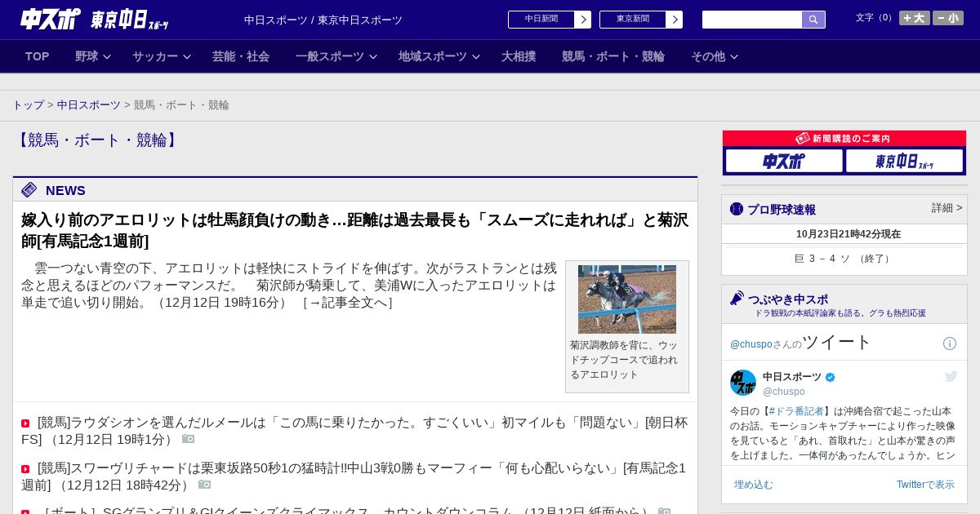Click つぶやき中スポ megaphone icon
The image size is (980, 514).
coord(737,299)
